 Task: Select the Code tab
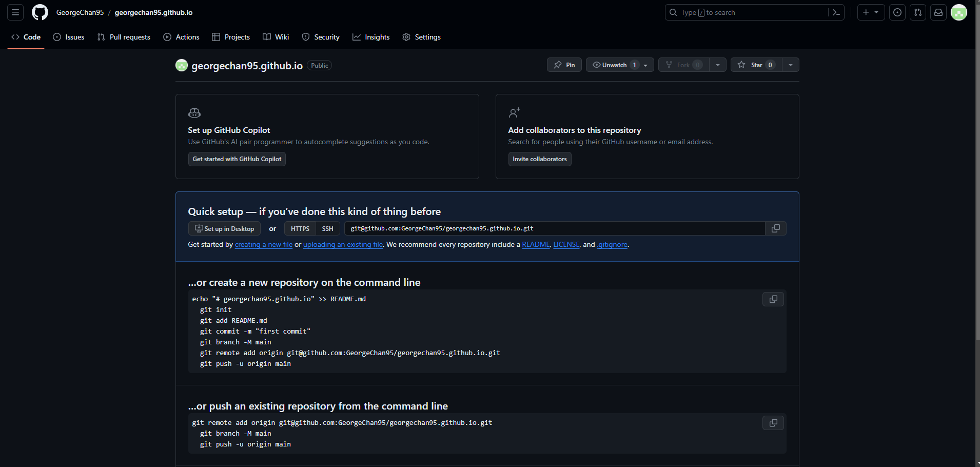tap(26, 37)
